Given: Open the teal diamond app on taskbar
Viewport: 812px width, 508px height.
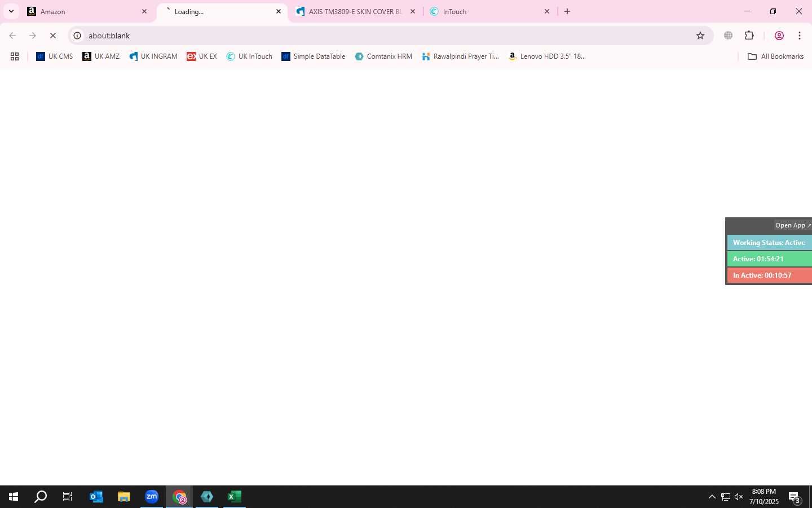Looking at the screenshot, I should pyautogui.click(x=207, y=497).
